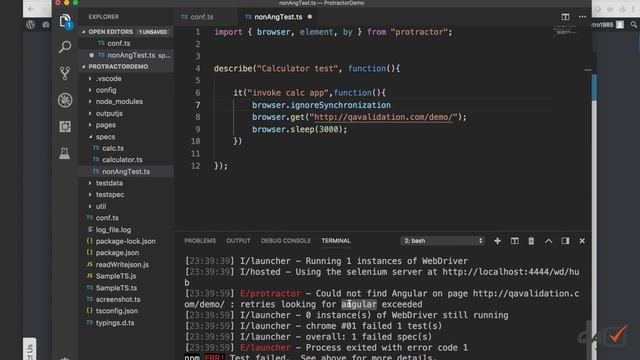Follow the qavalidation.com/demo link in code
The image size is (640, 360).
point(383,117)
